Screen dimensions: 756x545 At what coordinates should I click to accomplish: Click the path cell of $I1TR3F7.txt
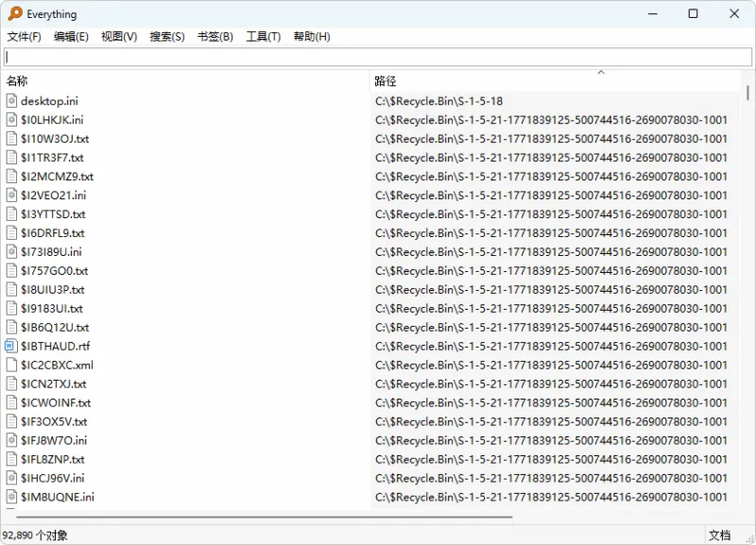[551, 158]
